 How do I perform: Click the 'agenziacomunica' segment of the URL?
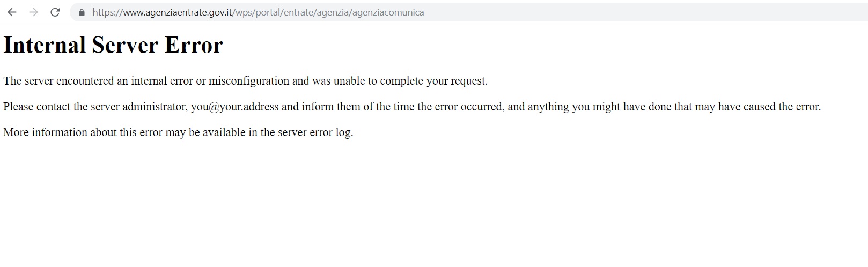(388, 12)
